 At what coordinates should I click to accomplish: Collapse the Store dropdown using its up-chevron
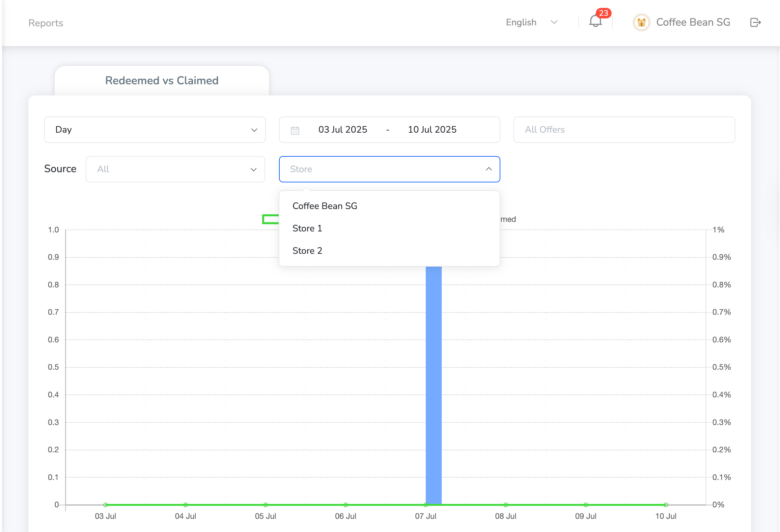pos(489,169)
